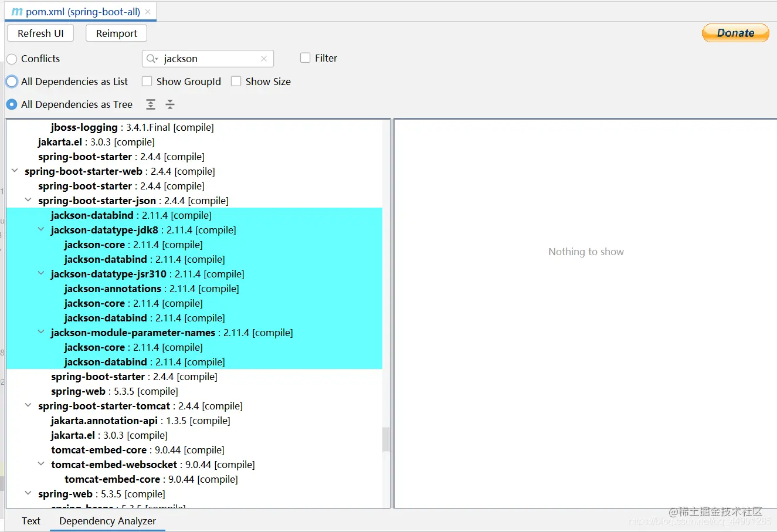
Task: Collapse the spring-boot-starter-web node
Action: click(15, 171)
